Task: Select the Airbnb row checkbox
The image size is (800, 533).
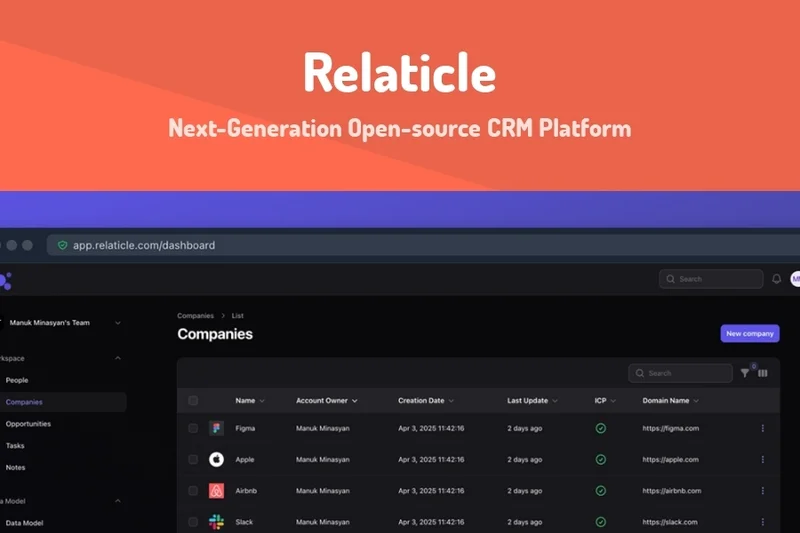Action: pyautogui.click(x=193, y=491)
